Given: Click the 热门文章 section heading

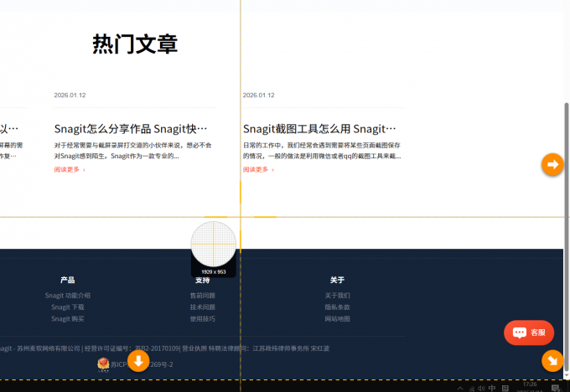Looking at the screenshot, I should (x=135, y=44).
